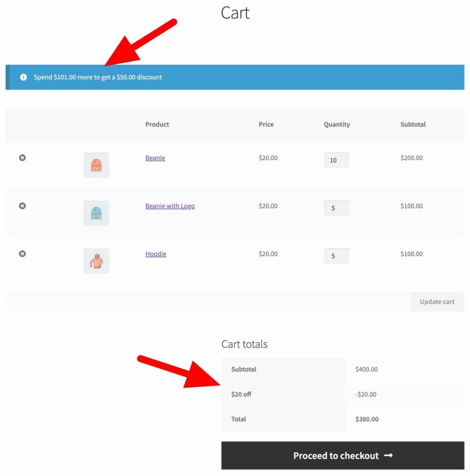Click the Quantity column header
Viewport: 470px width, 476px height.
(336, 125)
